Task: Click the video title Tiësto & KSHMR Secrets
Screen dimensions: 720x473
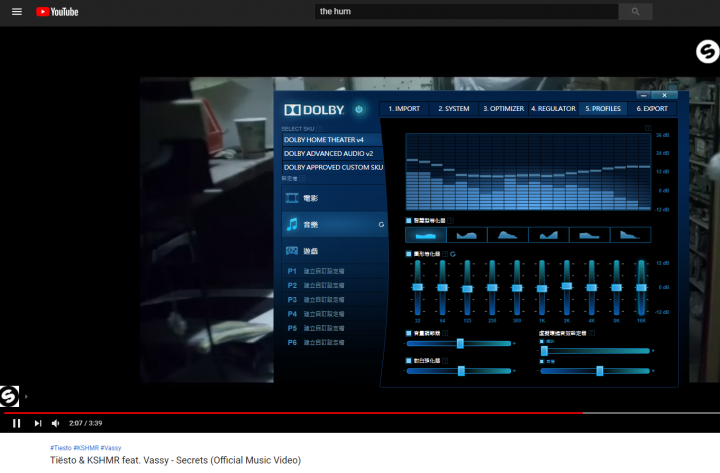Action: 175,460
